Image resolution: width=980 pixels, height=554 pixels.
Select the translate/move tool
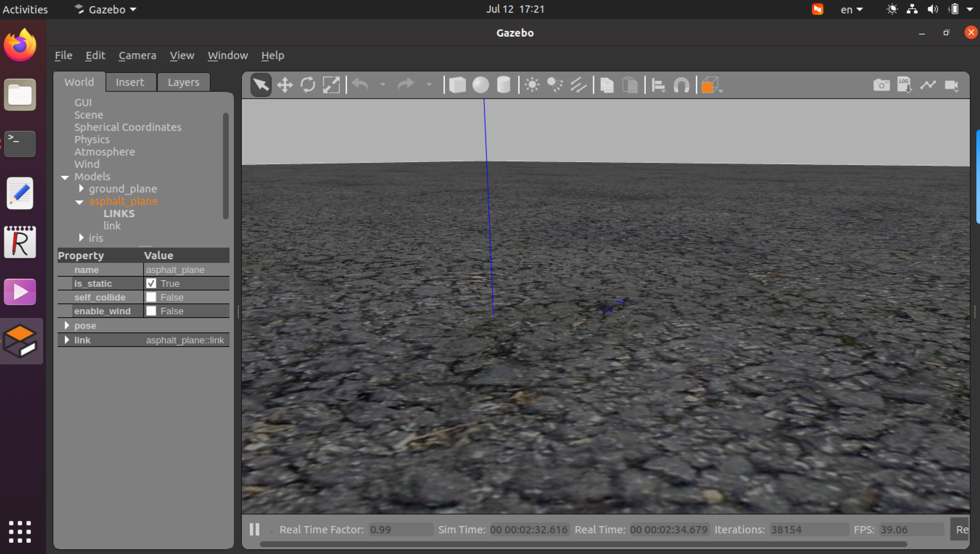pos(283,84)
